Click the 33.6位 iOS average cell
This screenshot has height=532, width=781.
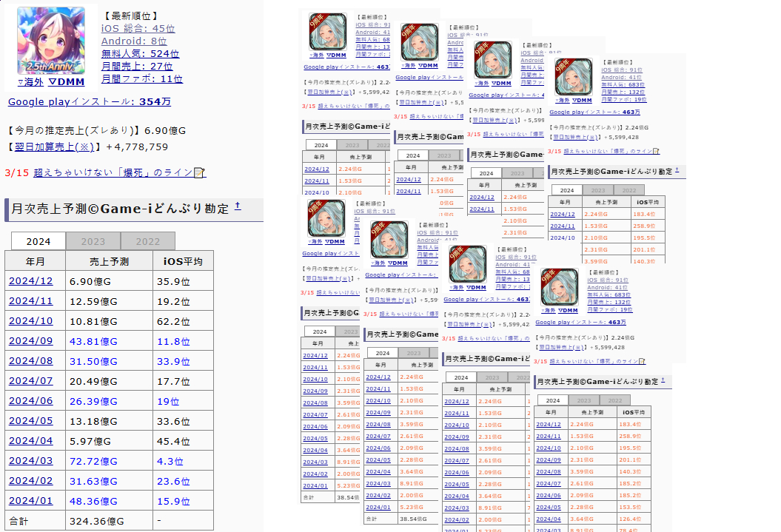(x=184, y=420)
